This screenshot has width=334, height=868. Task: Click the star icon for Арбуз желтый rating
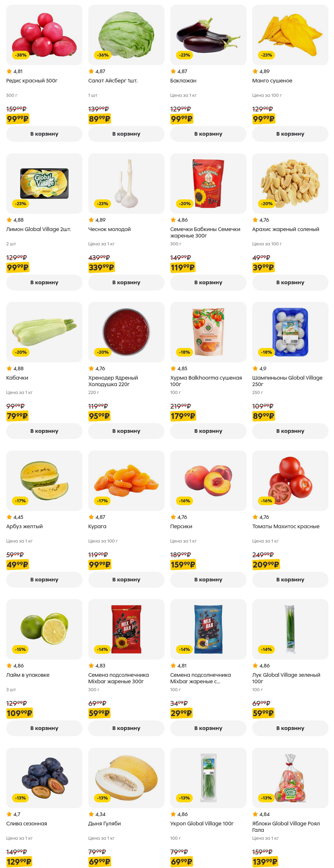pyautogui.click(x=9, y=517)
